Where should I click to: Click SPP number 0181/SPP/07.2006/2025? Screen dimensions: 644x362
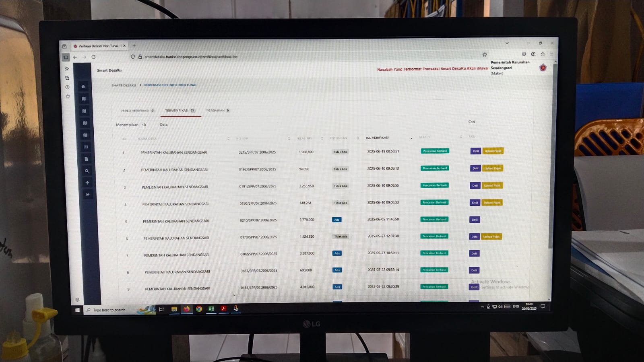point(259,288)
